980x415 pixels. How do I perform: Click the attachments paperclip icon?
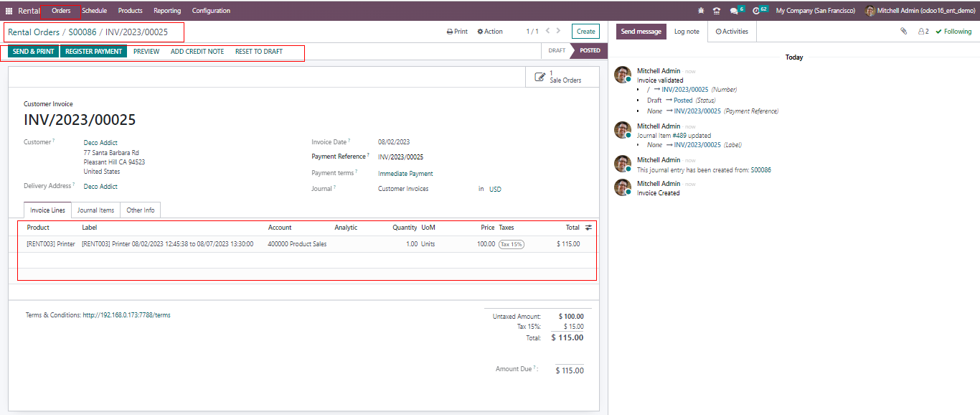coord(904,32)
